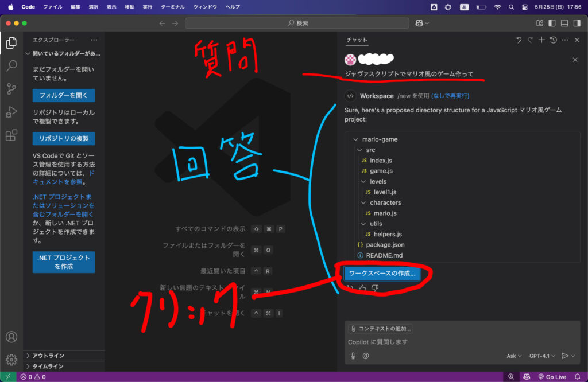Open the Extensions view
This screenshot has width=588, height=382.
[x=11, y=135]
